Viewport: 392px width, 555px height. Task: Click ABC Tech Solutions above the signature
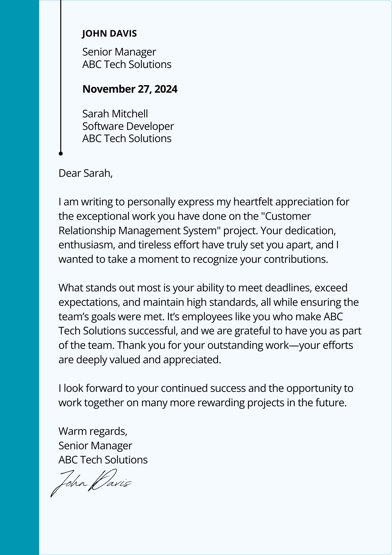[x=103, y=460]
